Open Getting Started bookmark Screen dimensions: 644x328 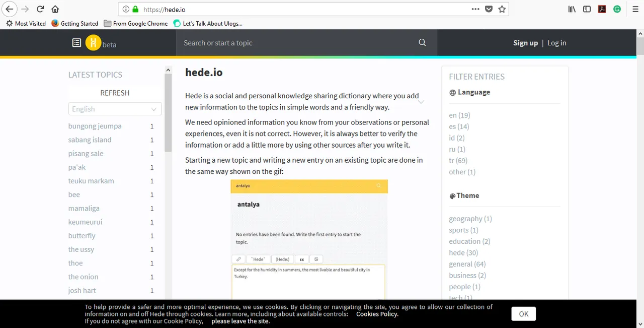[x=75, y=23]
